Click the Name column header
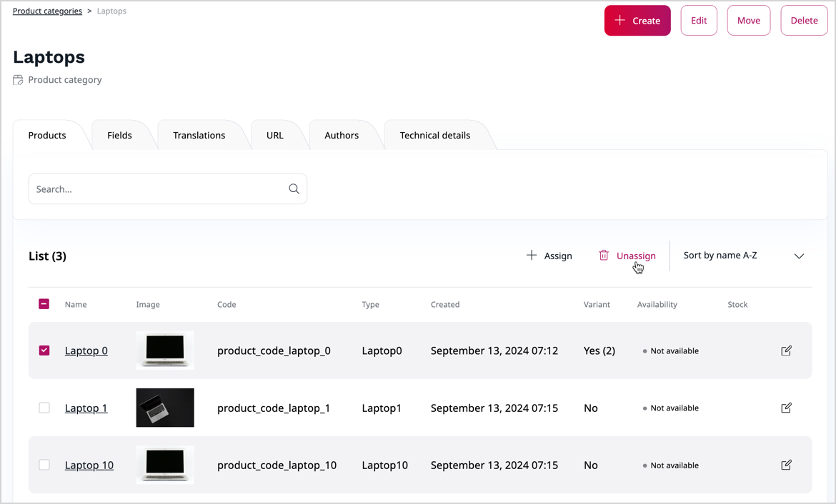 point(76,304)
